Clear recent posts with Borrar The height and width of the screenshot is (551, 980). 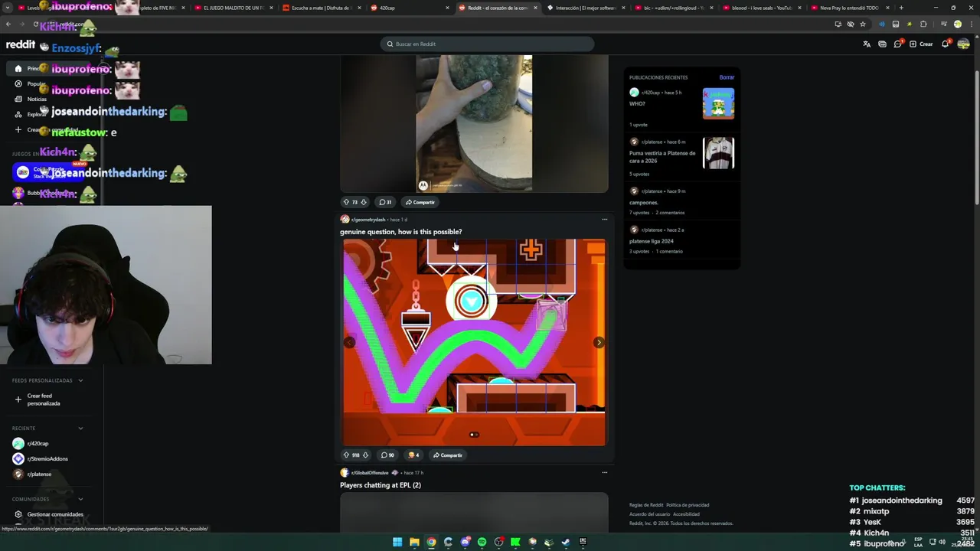727,77
